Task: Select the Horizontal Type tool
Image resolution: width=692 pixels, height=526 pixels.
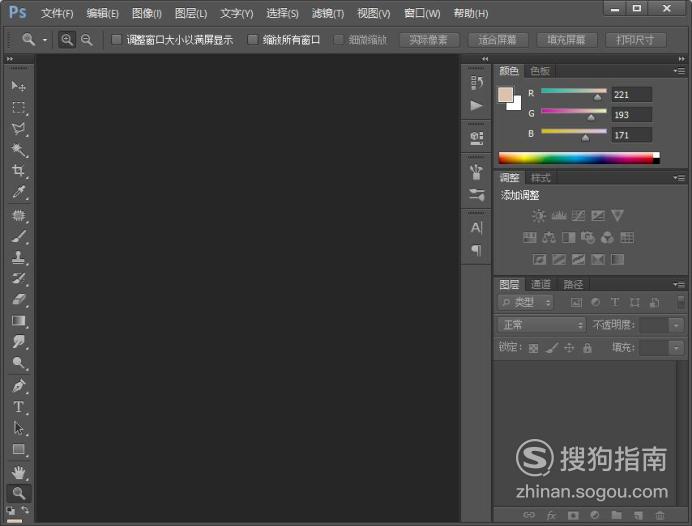Action: pos(19,407)
